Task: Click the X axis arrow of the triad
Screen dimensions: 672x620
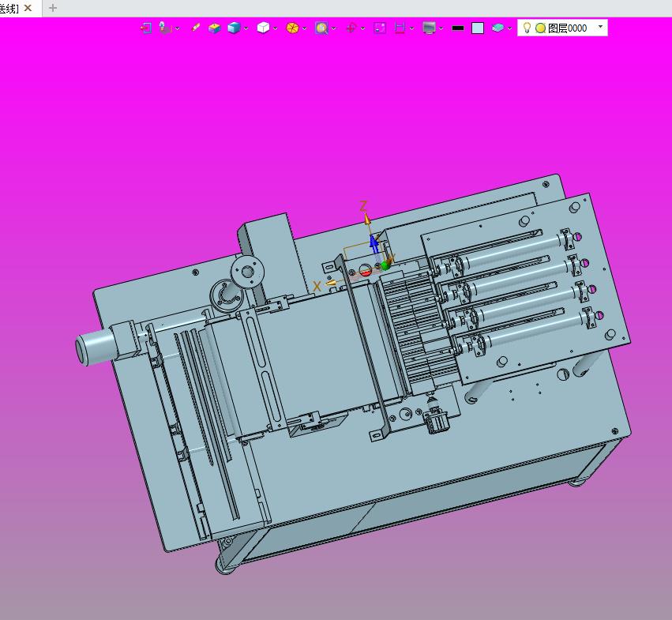Action: pyautogui.click(x=330, y=283)
